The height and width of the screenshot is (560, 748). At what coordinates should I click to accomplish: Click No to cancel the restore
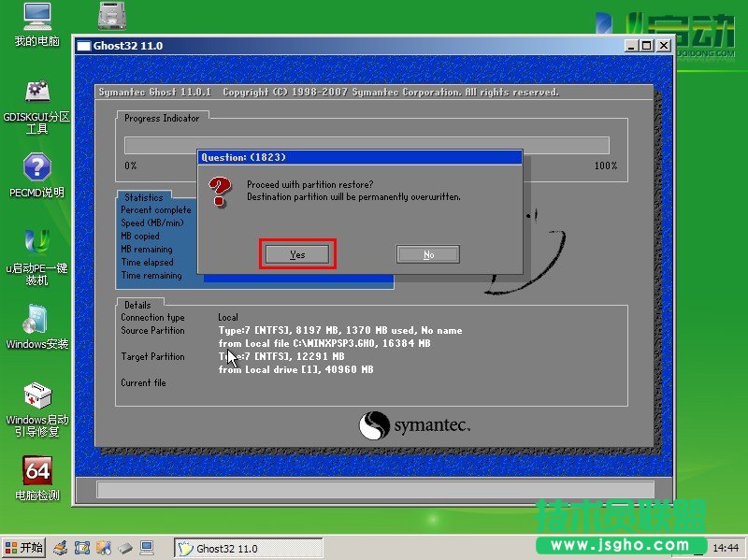(427, 254)
